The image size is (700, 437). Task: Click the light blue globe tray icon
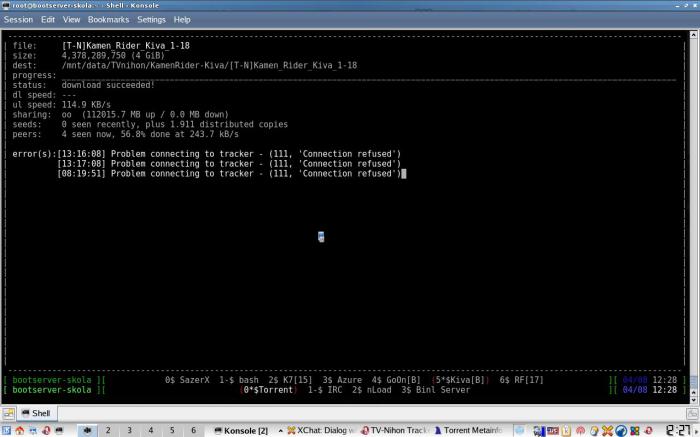(520, 431)
